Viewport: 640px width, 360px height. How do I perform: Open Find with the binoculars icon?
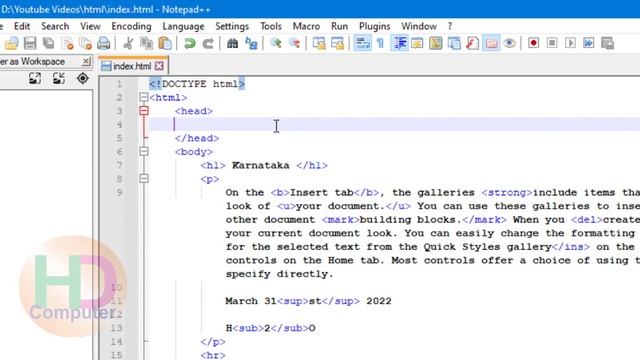click(233, 43)
